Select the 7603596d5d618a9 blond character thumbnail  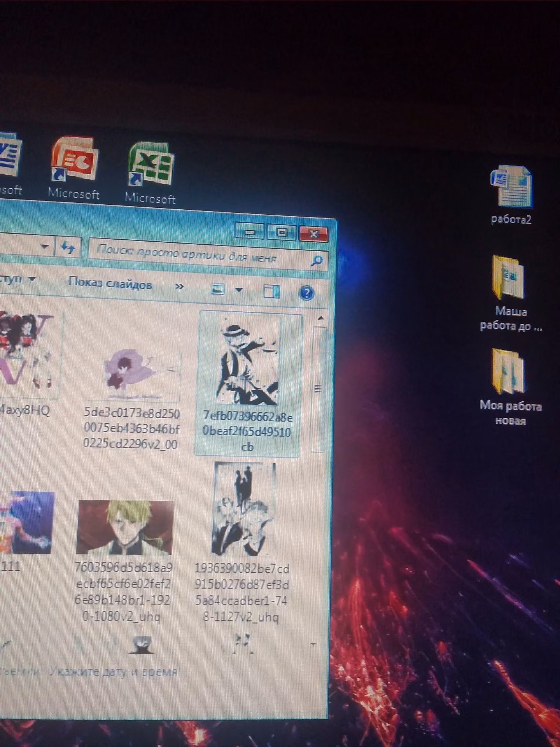[x=124, y=527]
